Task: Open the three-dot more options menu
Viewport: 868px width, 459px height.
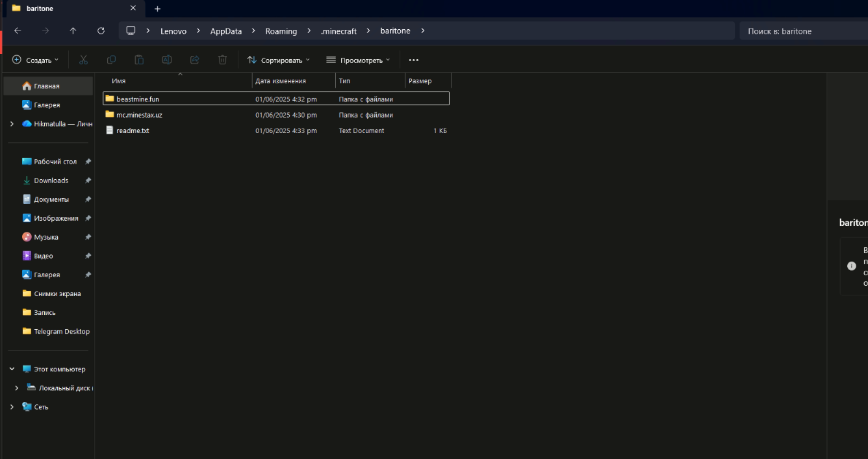Action: (x=414, y=60)
